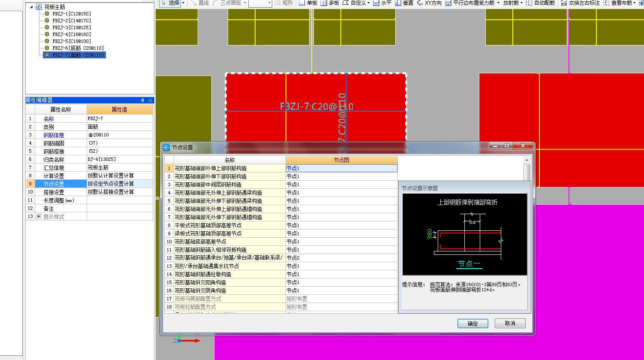Viewport: 644px width, 360px height.
Task: Select the 筏形基础端部外伸上部钢筋构造 row
Action: coord(281,168)
